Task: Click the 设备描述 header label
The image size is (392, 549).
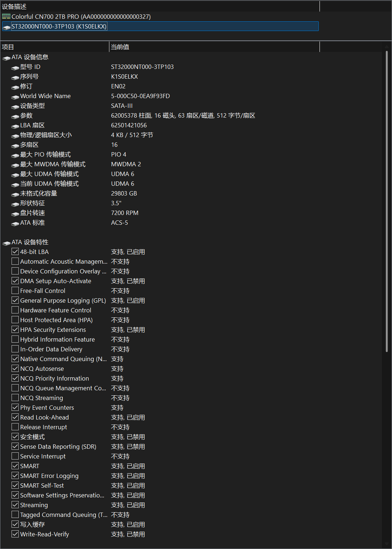Action: (x=14, y=6)
